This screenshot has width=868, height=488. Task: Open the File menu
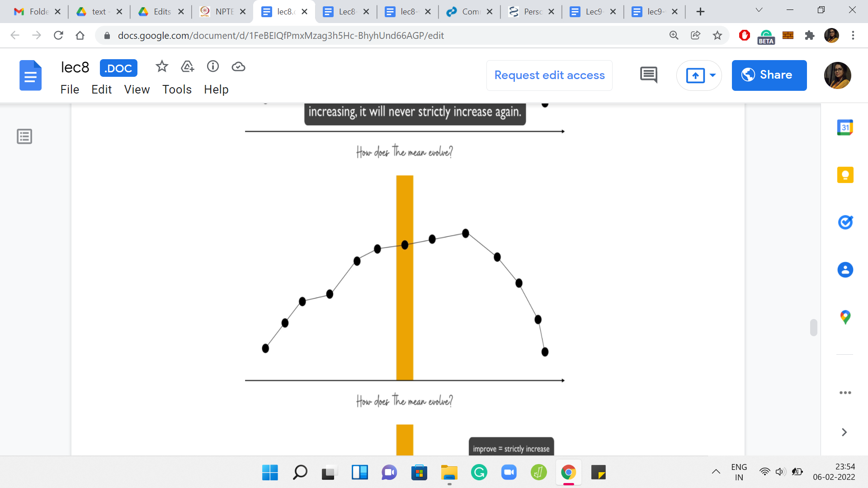[x=70, y=89]
